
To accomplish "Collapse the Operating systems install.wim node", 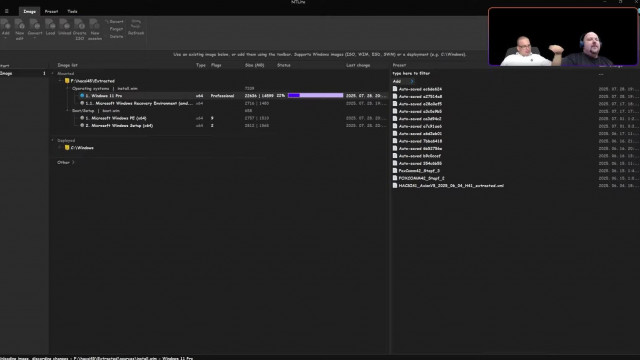I will [x=67, y=88].
